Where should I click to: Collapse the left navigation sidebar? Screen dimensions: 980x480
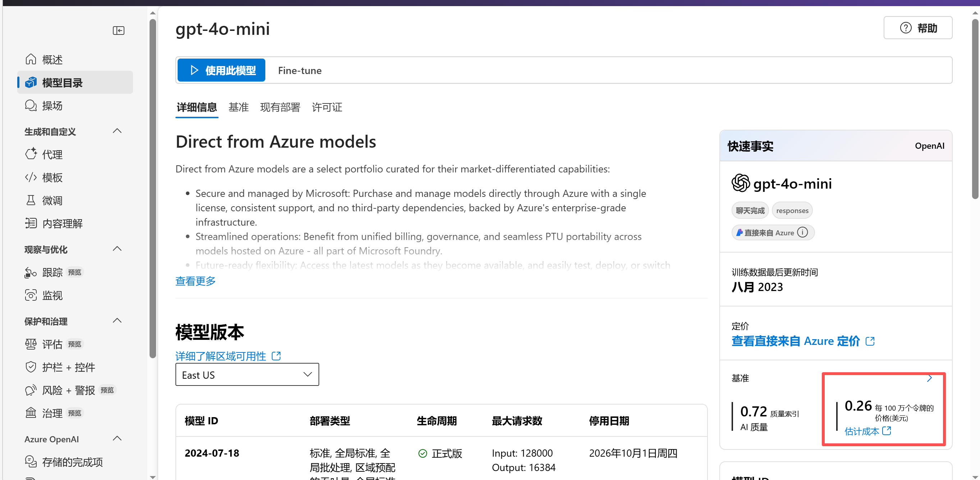[118, 31]
